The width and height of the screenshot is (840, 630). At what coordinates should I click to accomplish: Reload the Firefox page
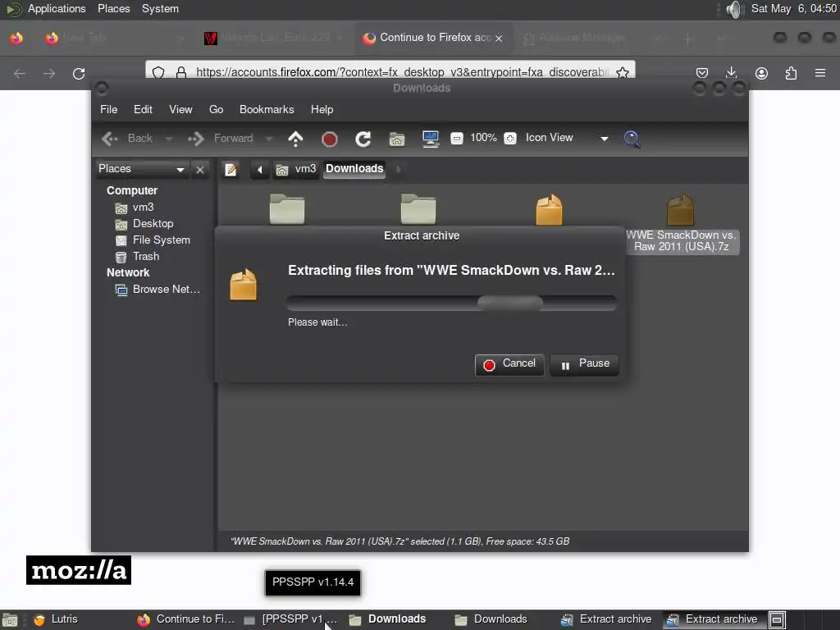tap(79, 73)
